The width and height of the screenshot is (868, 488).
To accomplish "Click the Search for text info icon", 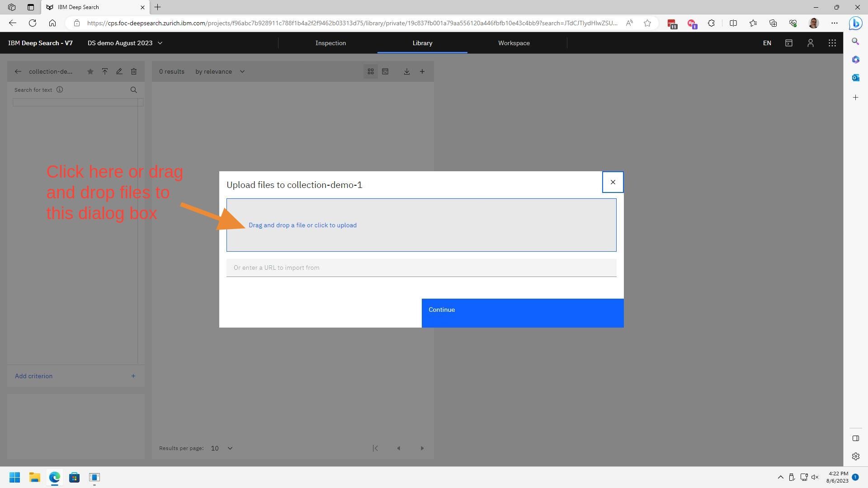I will pos(60,89).
